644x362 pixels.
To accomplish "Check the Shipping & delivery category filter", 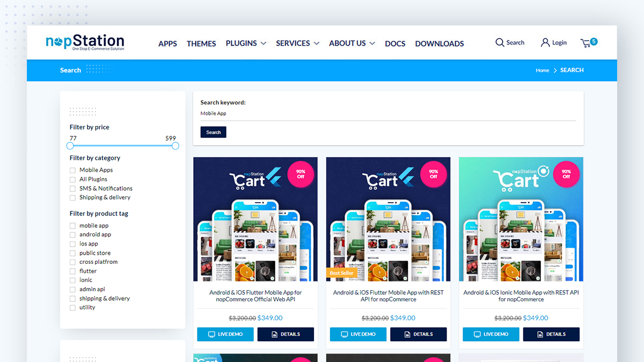I will (72, 198).
